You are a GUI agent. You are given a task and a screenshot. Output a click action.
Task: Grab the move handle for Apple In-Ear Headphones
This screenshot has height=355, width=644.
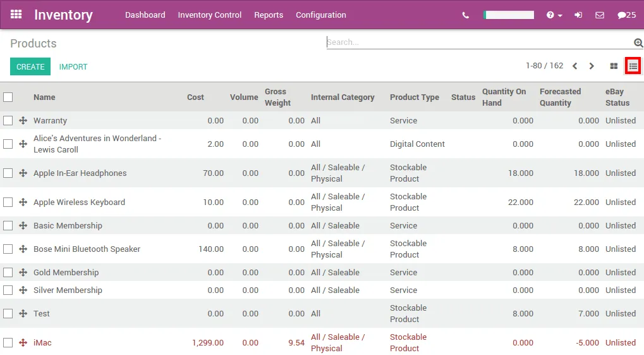[23, 173]
